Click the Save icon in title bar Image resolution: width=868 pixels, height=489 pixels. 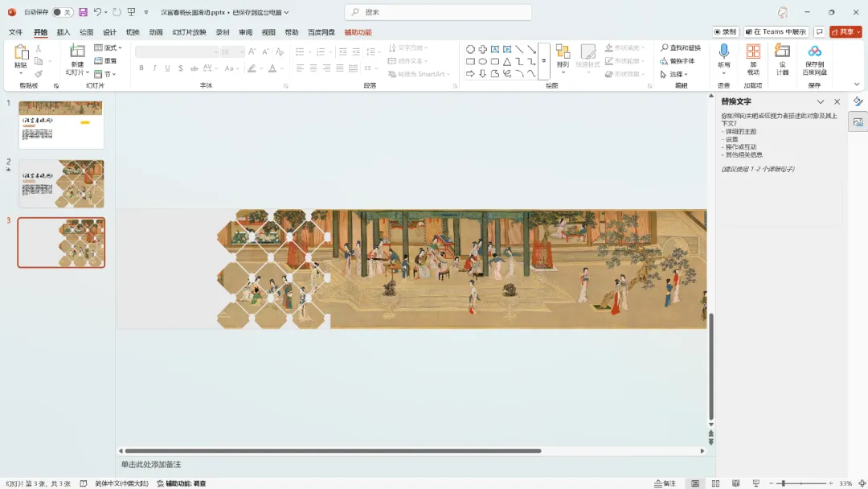(x=83, y=12)
